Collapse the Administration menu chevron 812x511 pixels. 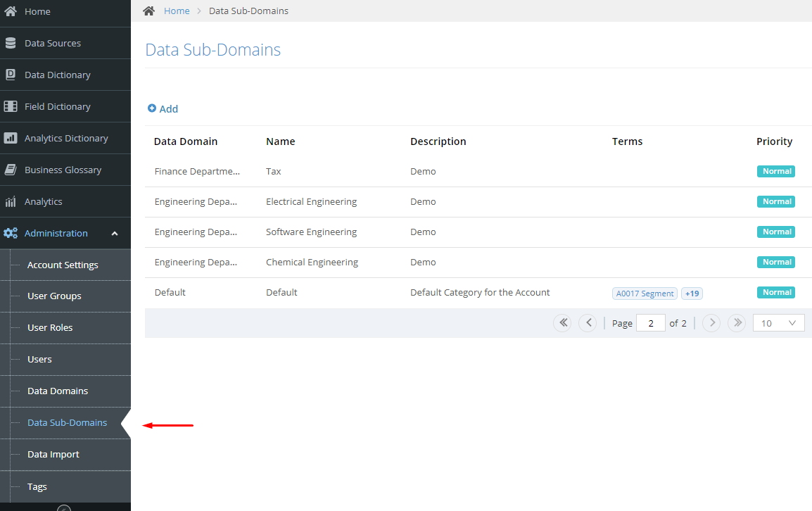115,232
